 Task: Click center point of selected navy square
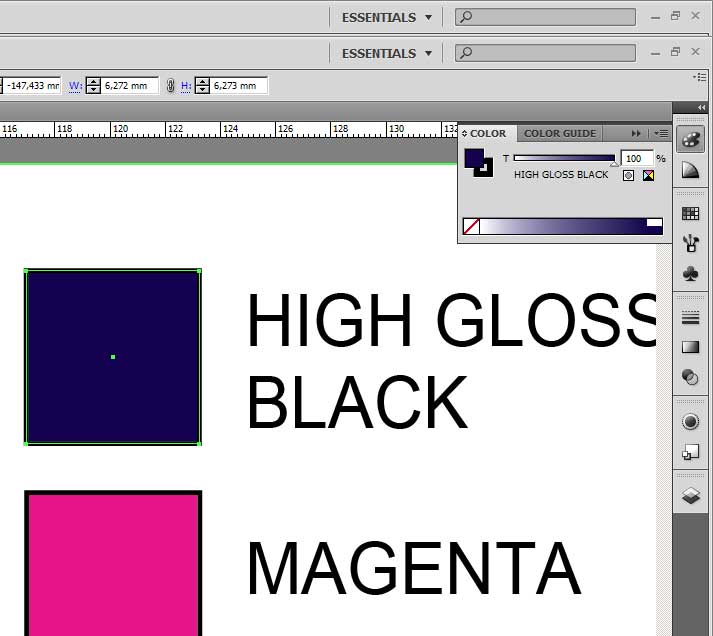click(113, 357)
